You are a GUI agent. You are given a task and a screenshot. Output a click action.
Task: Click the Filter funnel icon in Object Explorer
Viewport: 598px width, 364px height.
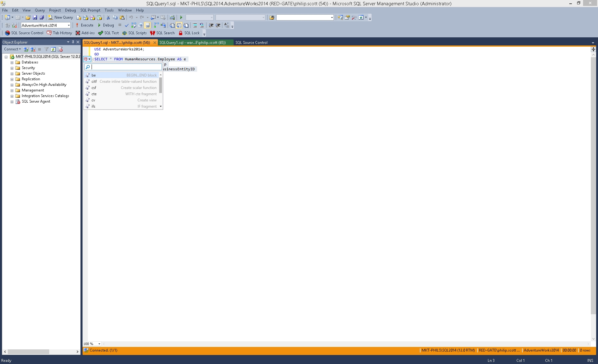pos(46,49)
